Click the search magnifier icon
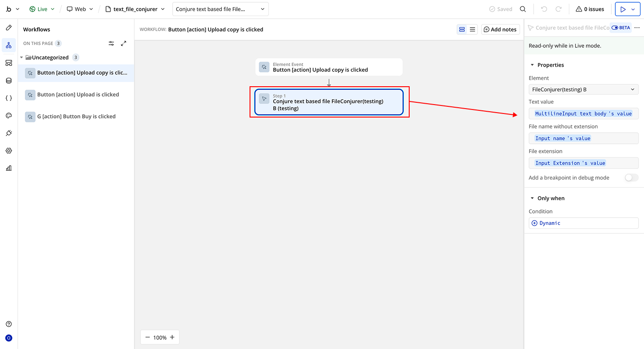The height and width of the screenshot is (349, 644). pos(523,9)
